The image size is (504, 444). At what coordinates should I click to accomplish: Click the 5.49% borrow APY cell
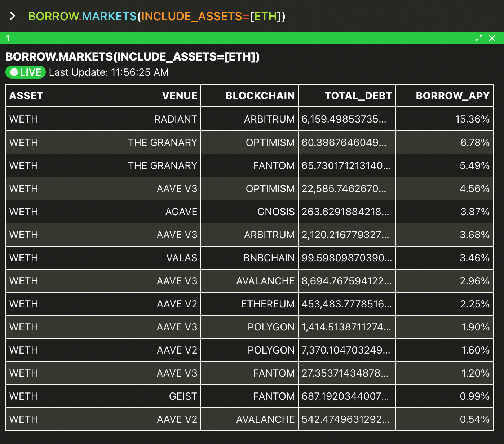[x=445, y=165]
